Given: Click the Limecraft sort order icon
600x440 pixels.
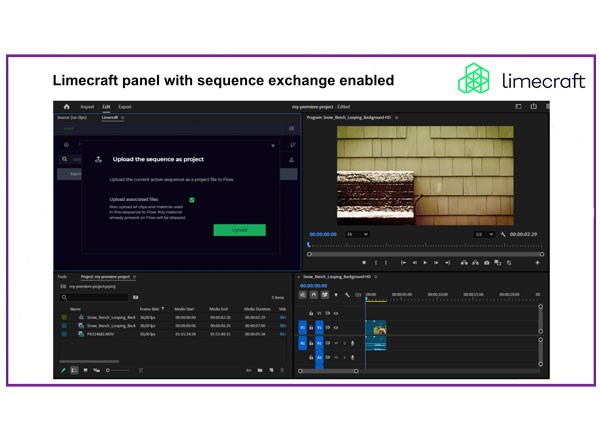Looking at the screenshot, I should click(293, 145).
